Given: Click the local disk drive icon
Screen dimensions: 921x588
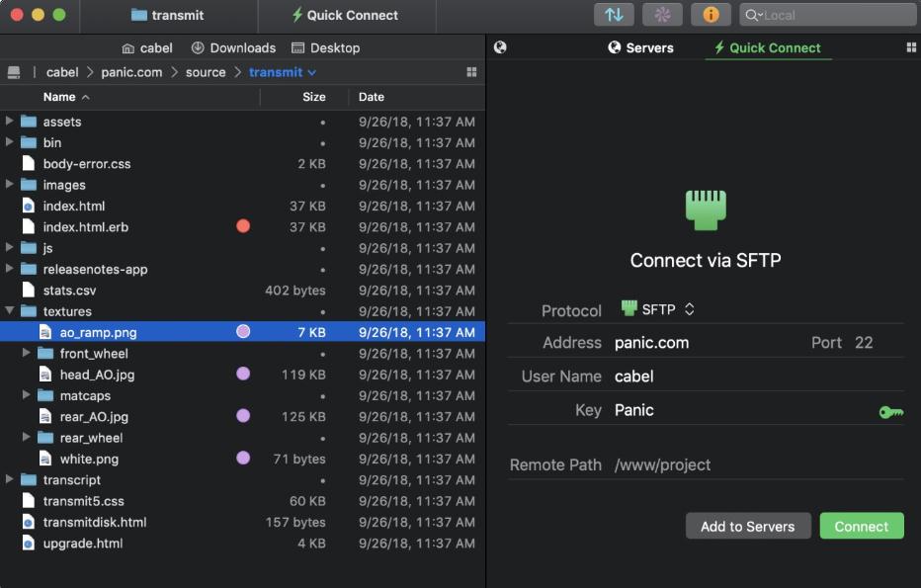Looking at the screenshot, I should (14, 72).
